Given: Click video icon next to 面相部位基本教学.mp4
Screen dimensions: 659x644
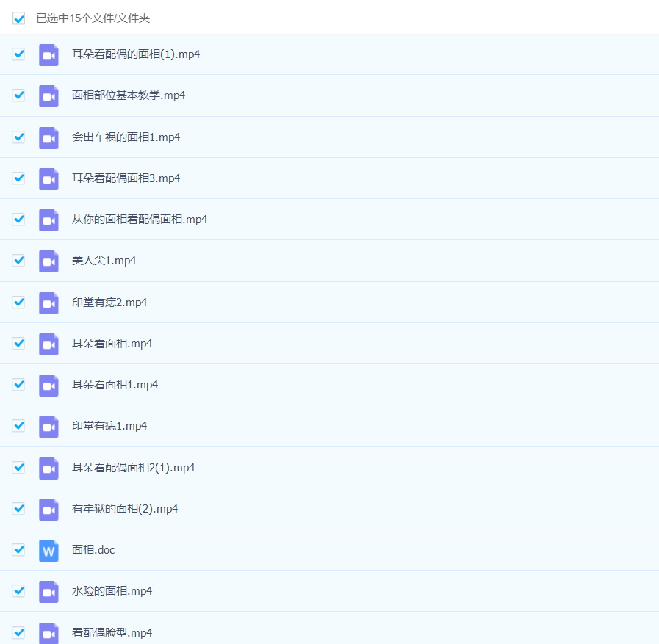Looking at the screenshot, I should coord(48,95).
